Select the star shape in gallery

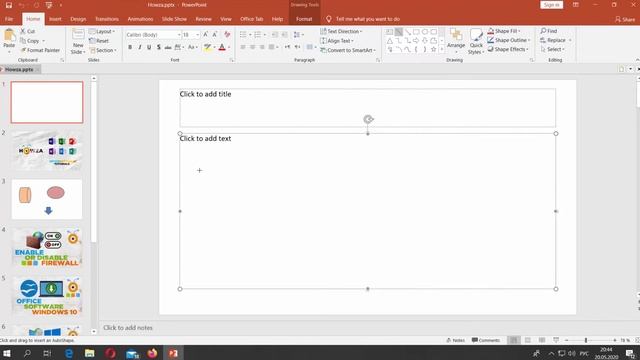coord(433,49)
